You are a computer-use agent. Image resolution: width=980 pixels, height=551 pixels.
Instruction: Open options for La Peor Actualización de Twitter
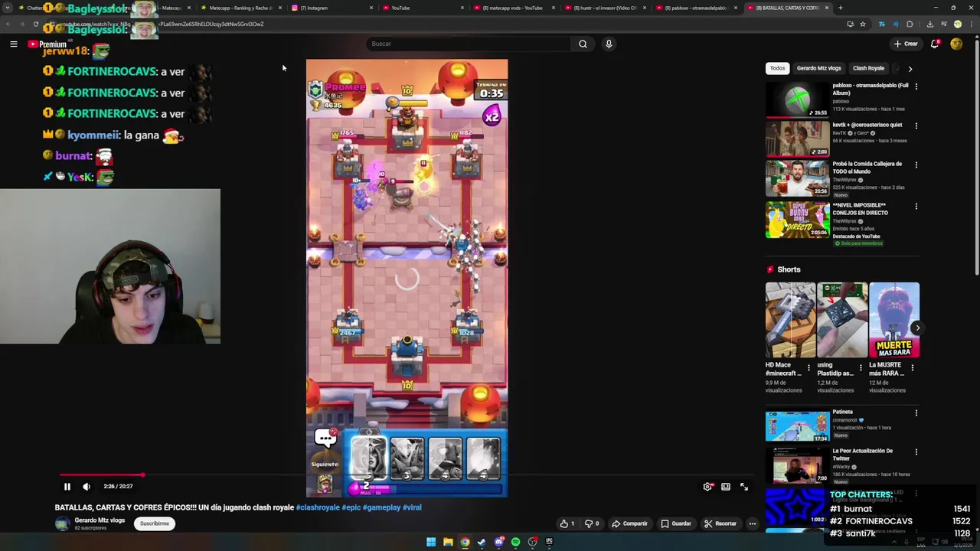916,452
